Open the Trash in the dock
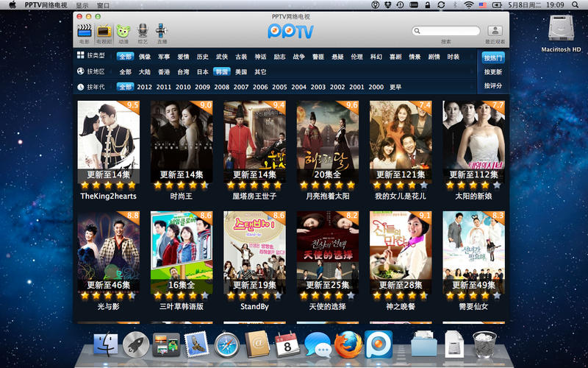 pos(484,344)
